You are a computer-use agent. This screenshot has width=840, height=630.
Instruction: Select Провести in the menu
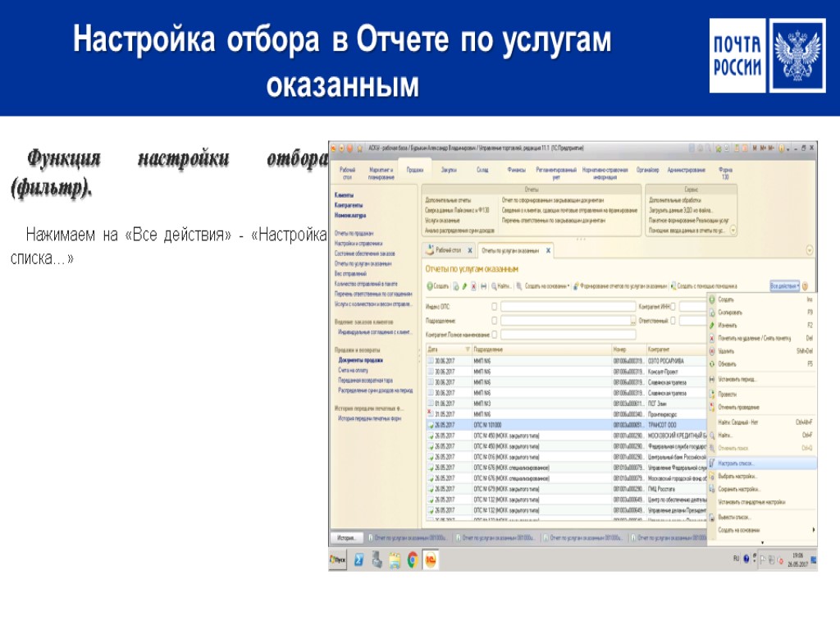pos(762,395)
